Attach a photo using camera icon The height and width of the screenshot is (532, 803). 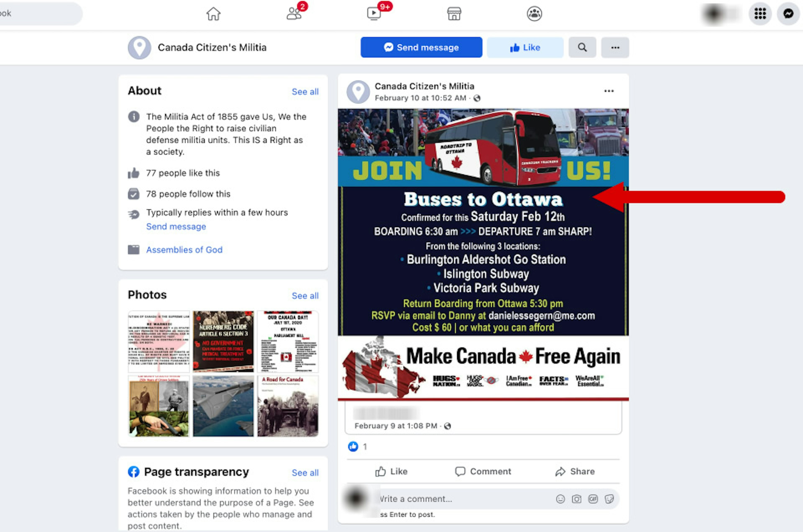[576, 499]
